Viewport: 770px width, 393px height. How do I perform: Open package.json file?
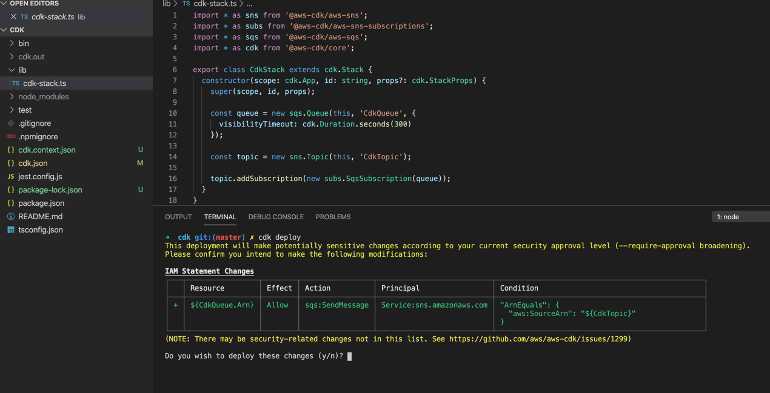pos(41,203)
